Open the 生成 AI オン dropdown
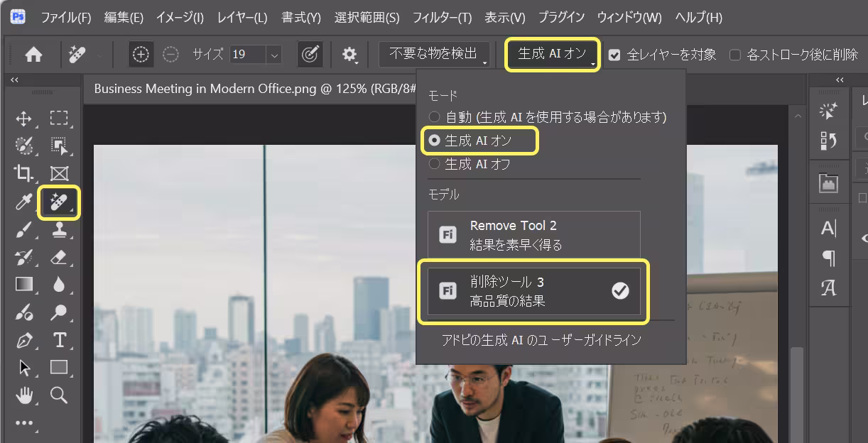Image resolution: width=868 pixels, height=443 pixels. (553, 55)
